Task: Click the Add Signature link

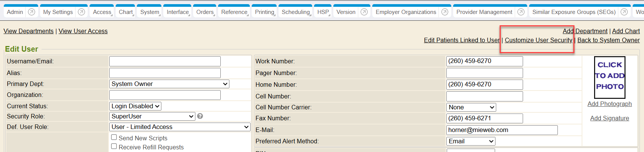Action: click(610, 118)
